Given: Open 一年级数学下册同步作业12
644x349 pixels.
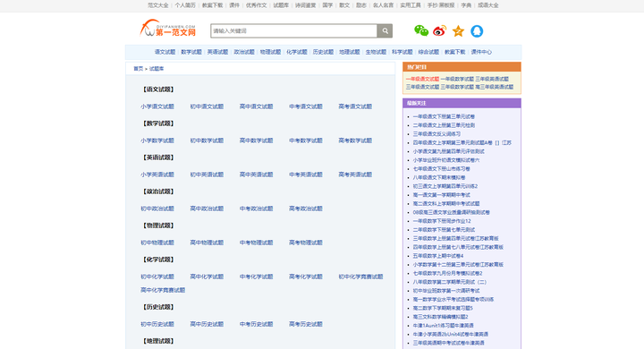Looking at the screenshot, I should click(x=442, y=221).
